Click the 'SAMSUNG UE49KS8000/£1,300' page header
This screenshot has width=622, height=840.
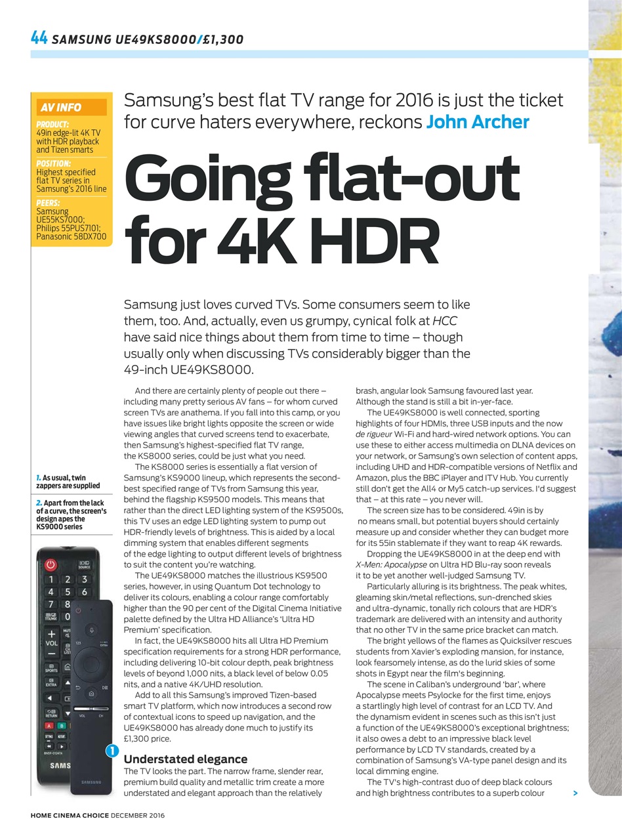pos(148,39)
